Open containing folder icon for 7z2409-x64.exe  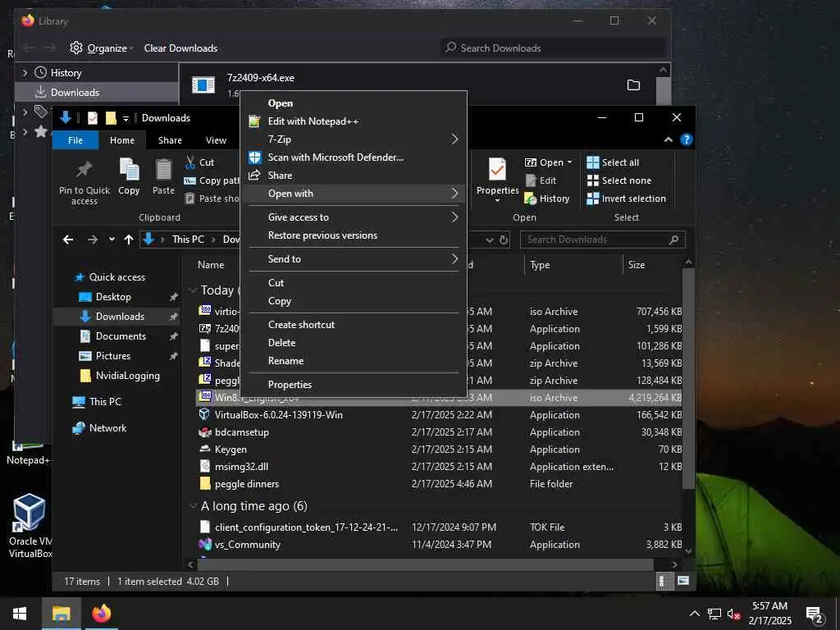point(633,85)
